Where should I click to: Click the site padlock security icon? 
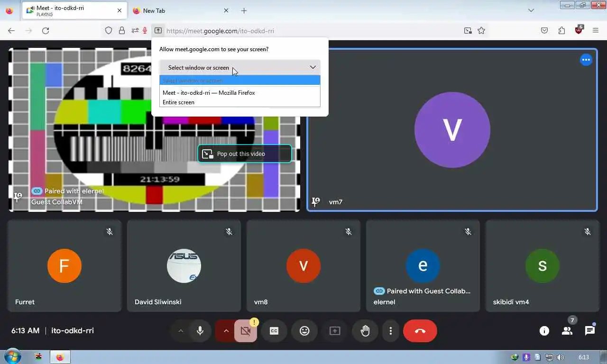[122, 31]
